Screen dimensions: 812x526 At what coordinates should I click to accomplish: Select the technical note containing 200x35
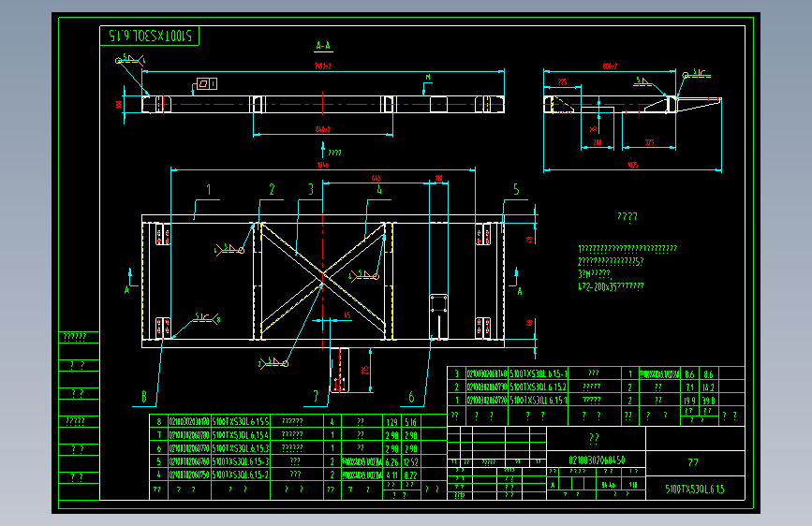point(611,286)
